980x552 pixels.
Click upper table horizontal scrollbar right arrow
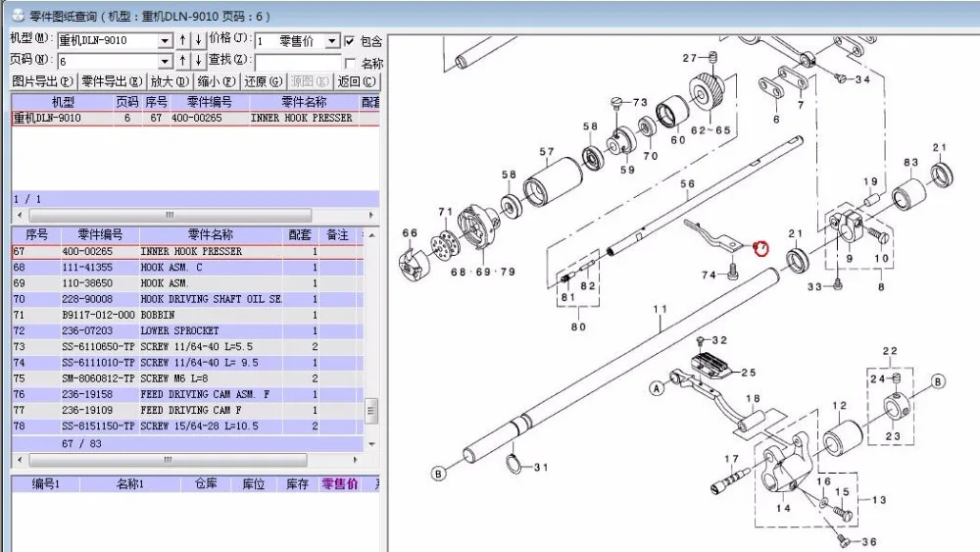coord(371,215)
